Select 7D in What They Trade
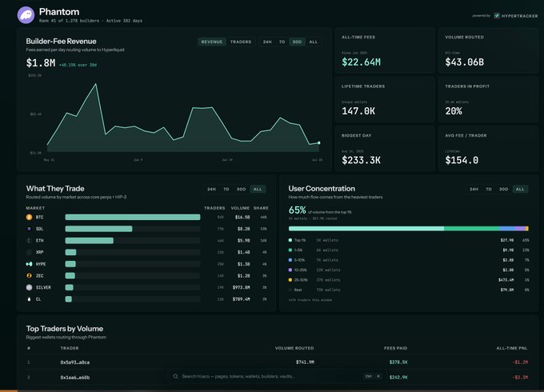The width and height of the screenshot is (544, 392). (x=226, y=189)
